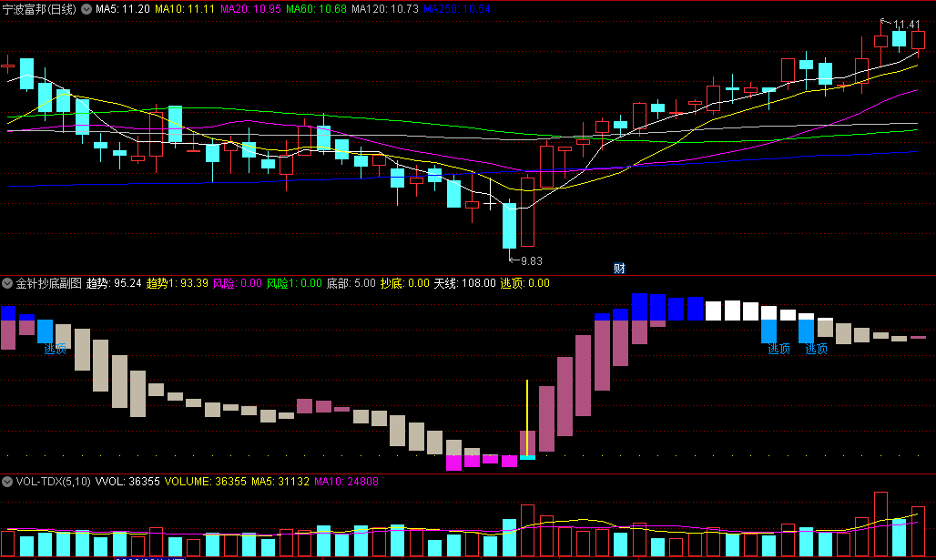936x560 pixels.
Task: Click the MA5: 11.20 label
Action: click(x=122, y=9)
